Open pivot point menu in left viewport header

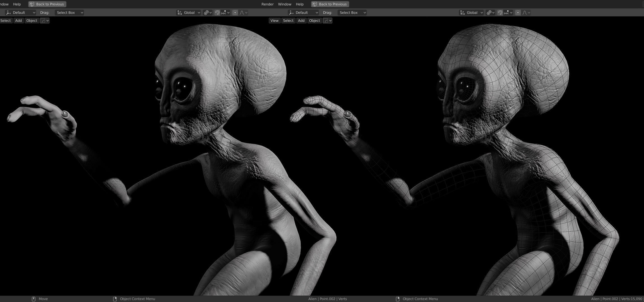207,13
